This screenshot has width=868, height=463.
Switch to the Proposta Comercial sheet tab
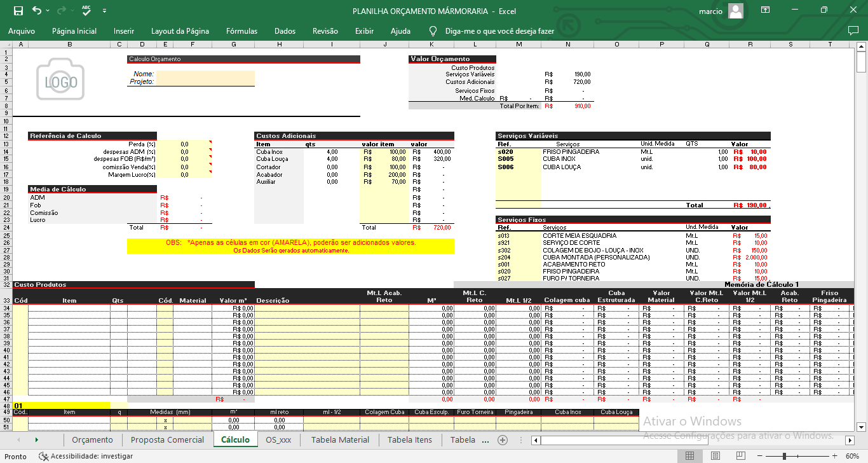(167, 440)
